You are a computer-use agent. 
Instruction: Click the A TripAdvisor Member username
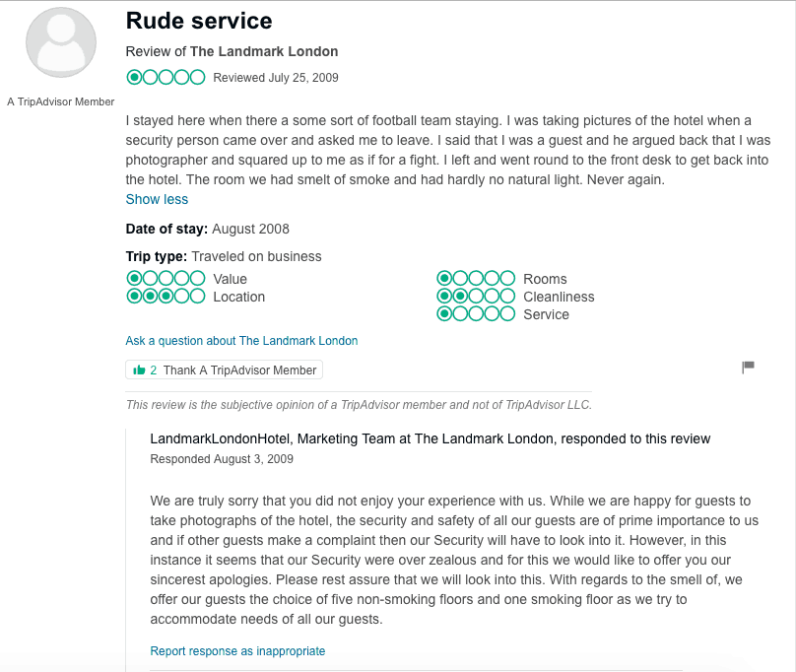pyautogui.click(x=60, y=101)
